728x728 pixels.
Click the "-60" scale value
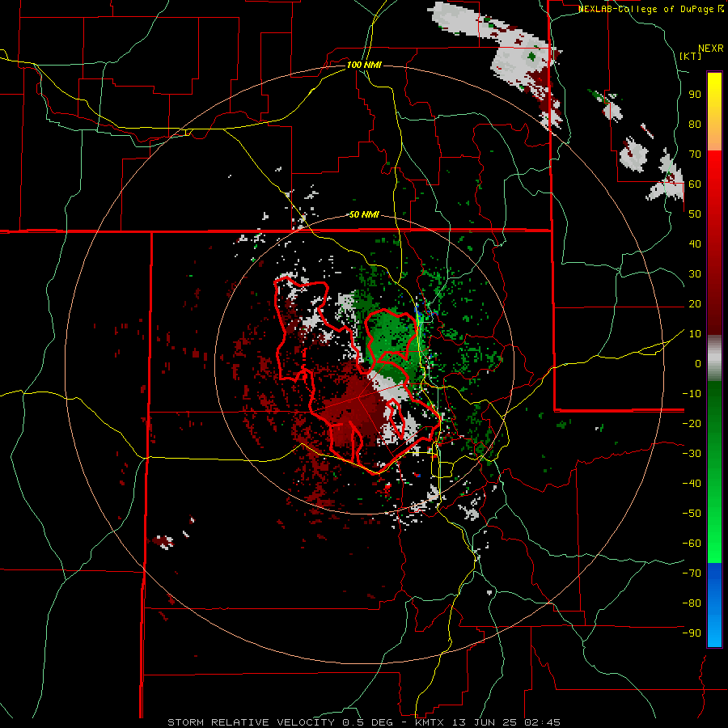692,544
